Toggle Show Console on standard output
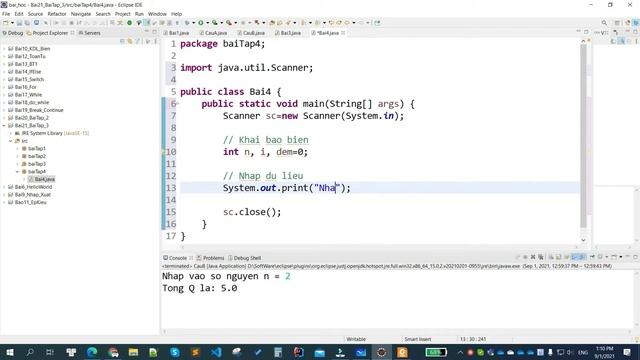Image resolution: width=640 pixels, height=360 pixels. (x=574, y=257)
